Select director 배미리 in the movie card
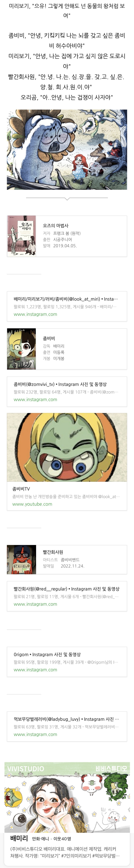 click(x=59, y=346)
